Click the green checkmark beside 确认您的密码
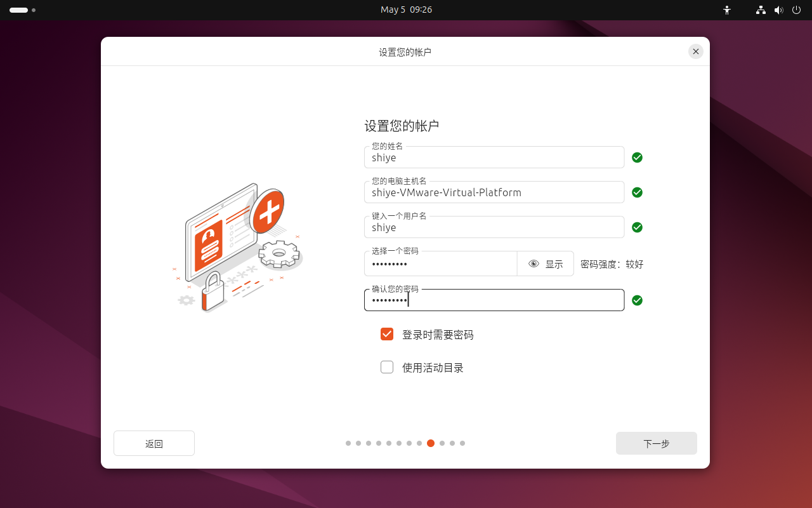The image size is (812, 508). [x=637, y=300]
